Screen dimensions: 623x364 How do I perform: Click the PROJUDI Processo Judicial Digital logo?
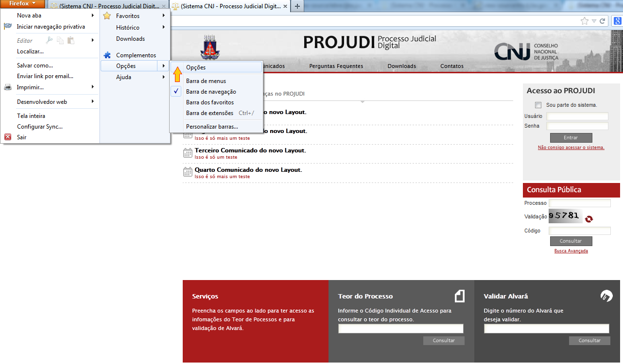[x=370, y=42]
